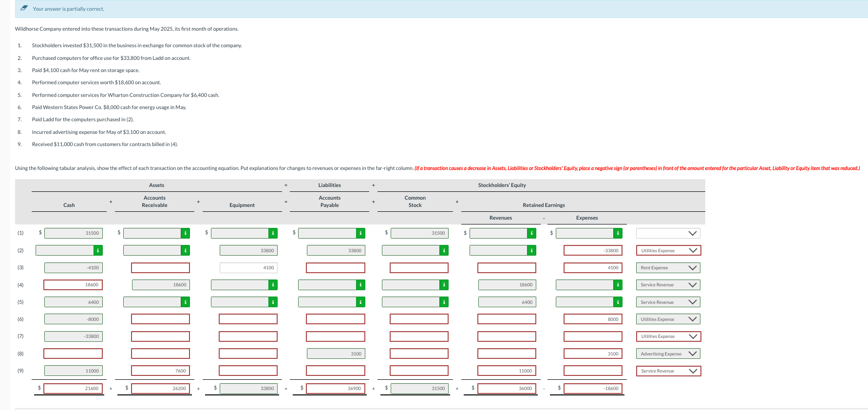
Task: Click info icon on row 2 Common Stock
Action: coord(444,250)
